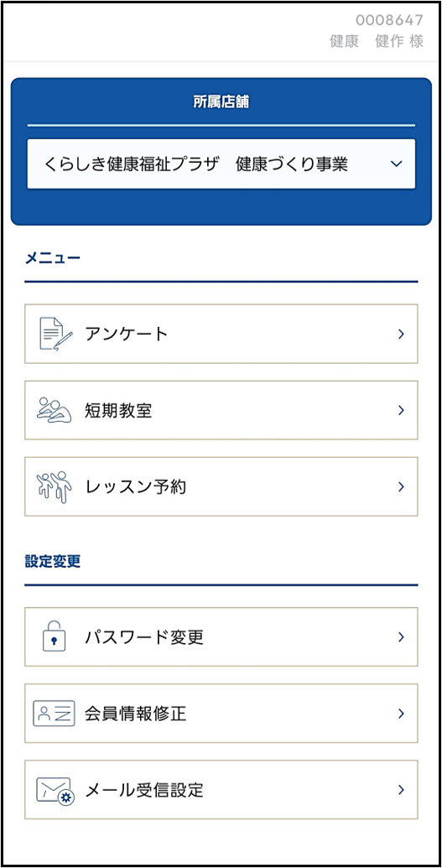This screenshot has height=868, width=442.
Task: Click the arrow beside パスワード変更
Action: [401, 637]
